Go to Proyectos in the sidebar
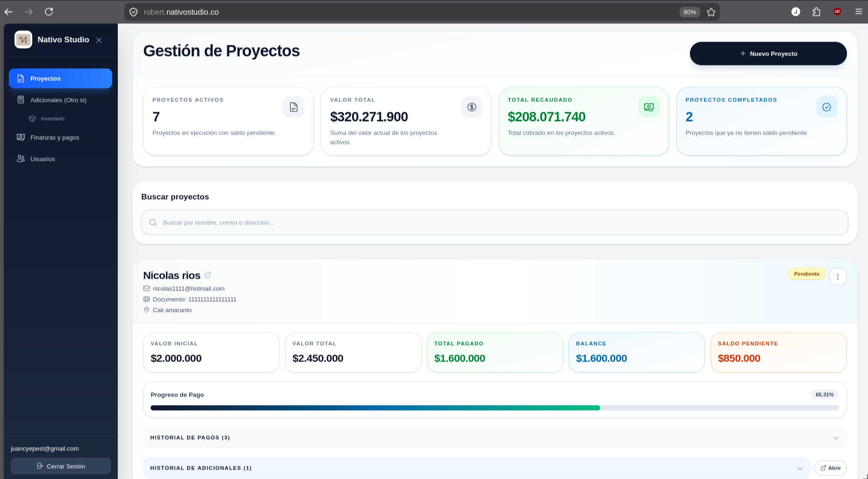 60,79
